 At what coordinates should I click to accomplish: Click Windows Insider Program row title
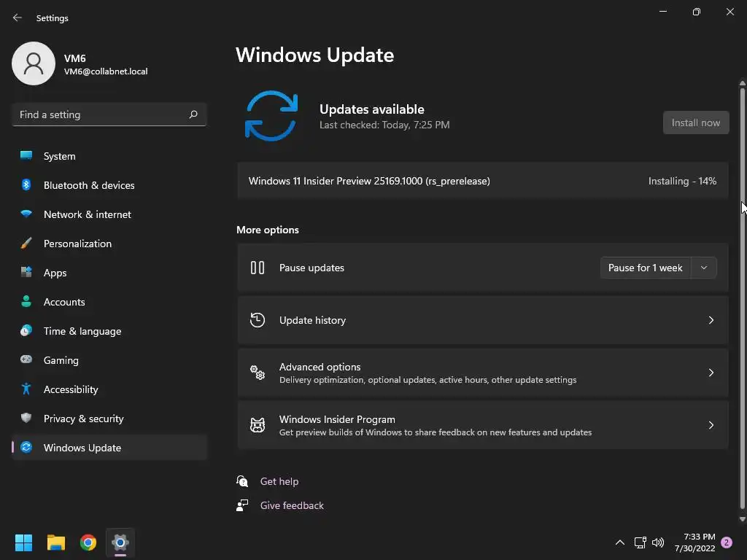337,419
